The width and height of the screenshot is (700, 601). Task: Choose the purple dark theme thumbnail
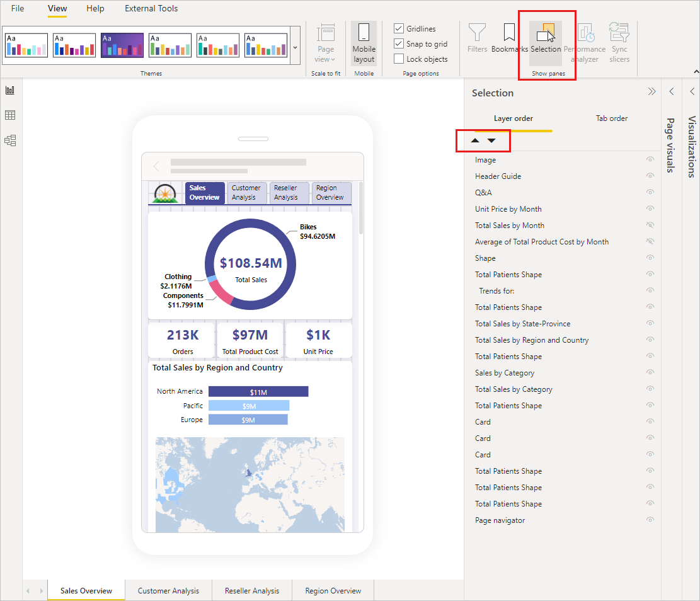click(122, 45)
